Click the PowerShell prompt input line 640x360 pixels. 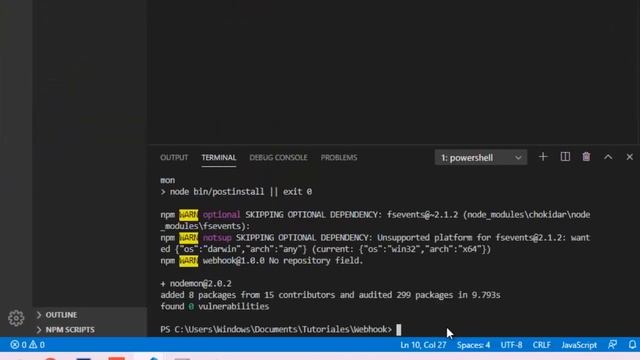point(281,329)
